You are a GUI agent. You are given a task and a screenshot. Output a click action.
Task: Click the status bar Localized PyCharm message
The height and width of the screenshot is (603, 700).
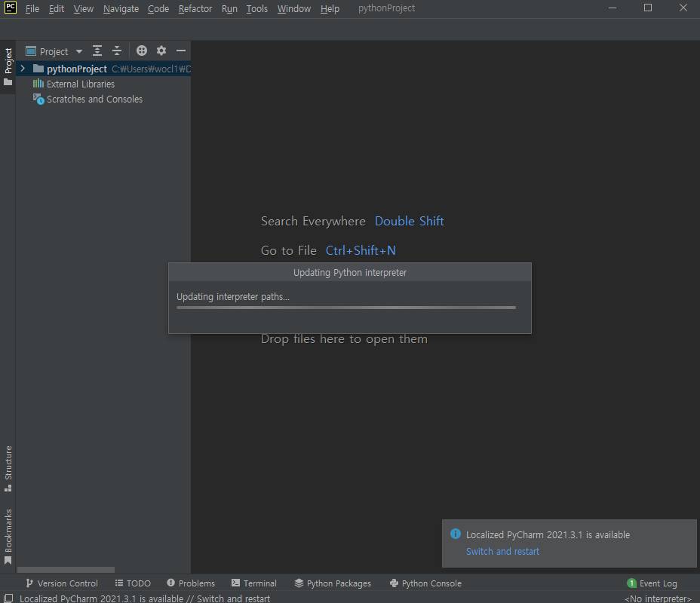click(x=145, y=598)
